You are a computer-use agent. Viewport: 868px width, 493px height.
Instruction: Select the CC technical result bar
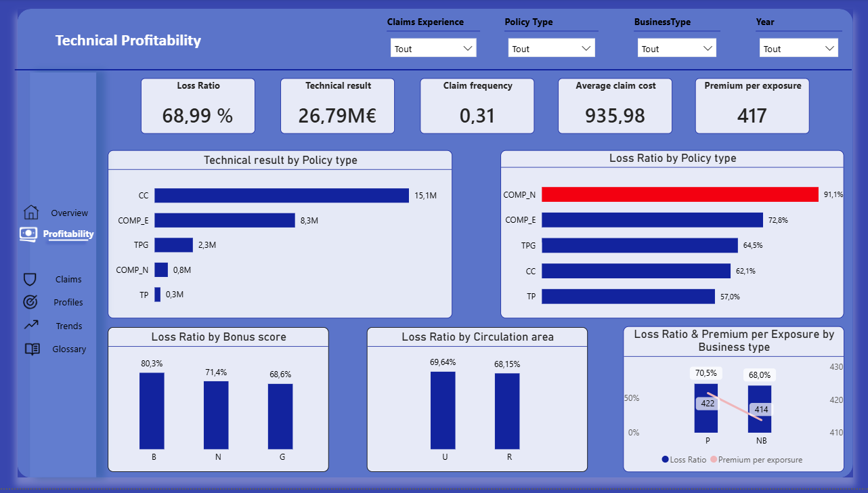pyautogui.click(x=282, y=196)
